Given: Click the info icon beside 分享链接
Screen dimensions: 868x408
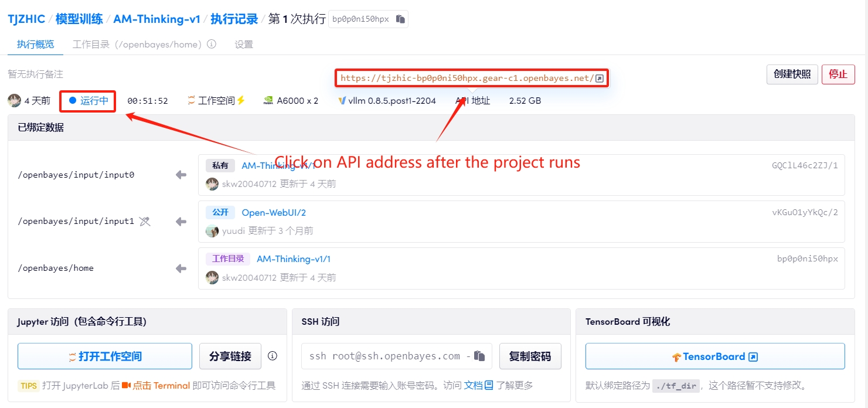Looking at the screenshot, I should click(x=273, y=356).
